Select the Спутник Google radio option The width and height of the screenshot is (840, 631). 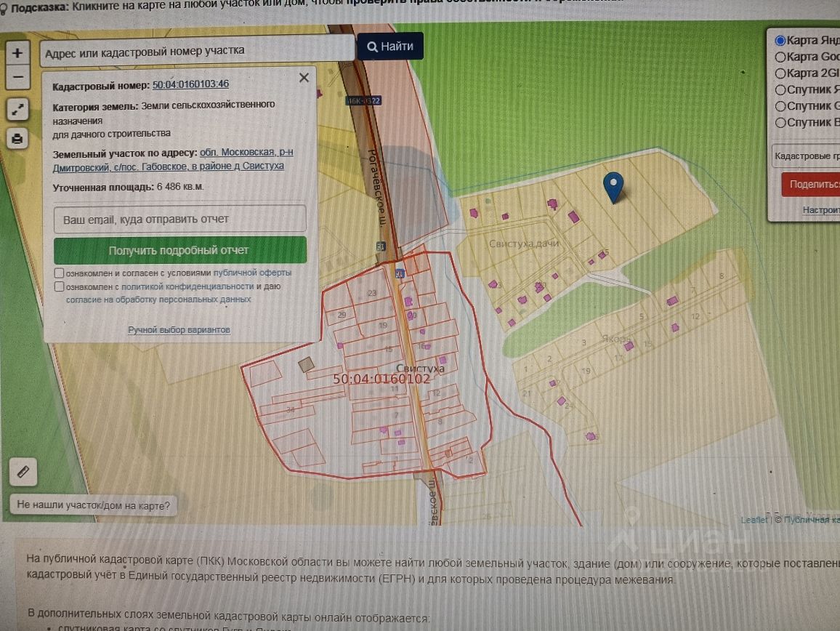point(780,106)
